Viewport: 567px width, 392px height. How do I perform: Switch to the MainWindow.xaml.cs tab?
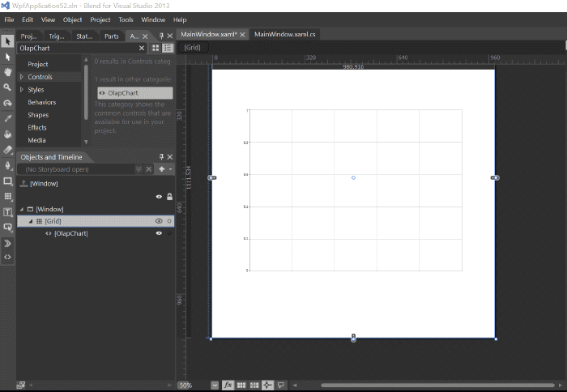(284, 34)
